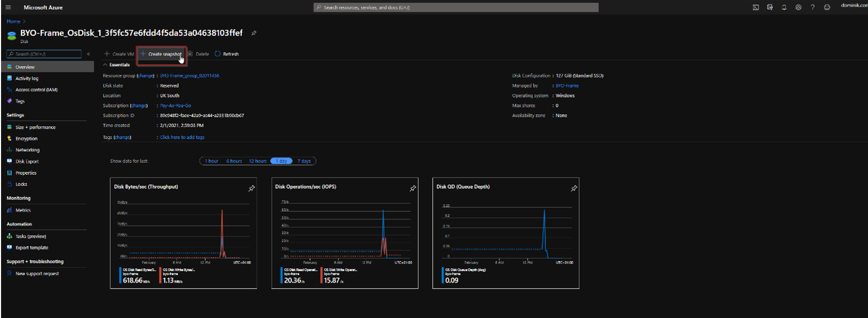Viewport: 868px width, 318px height.
Task: Open the notifications bell
Action: pos(784,7)
